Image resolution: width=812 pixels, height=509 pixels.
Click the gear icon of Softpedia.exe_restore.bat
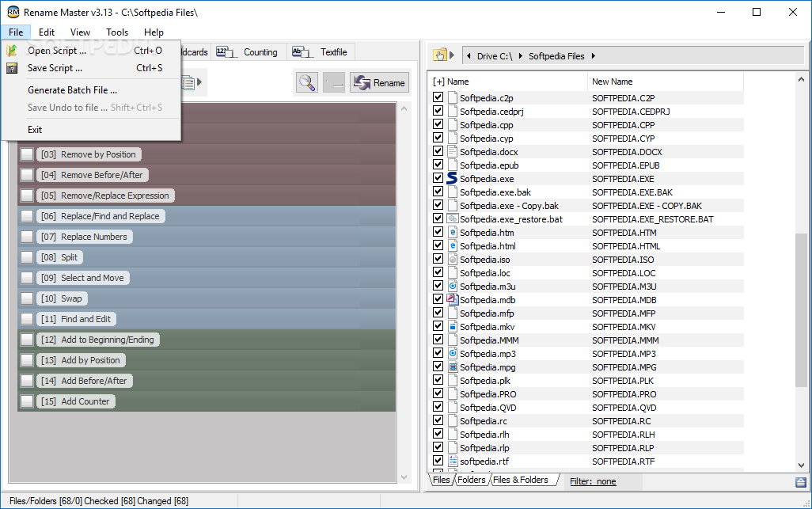[x=452, y=219]
